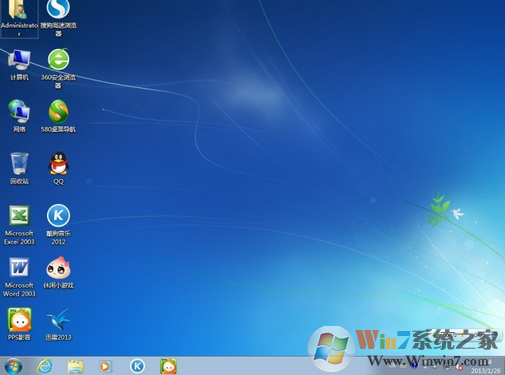505x375 pixels.
Task: Select the Thunder 2013 (迅雷2013) desktop icon
Action: tap(58, 324)
